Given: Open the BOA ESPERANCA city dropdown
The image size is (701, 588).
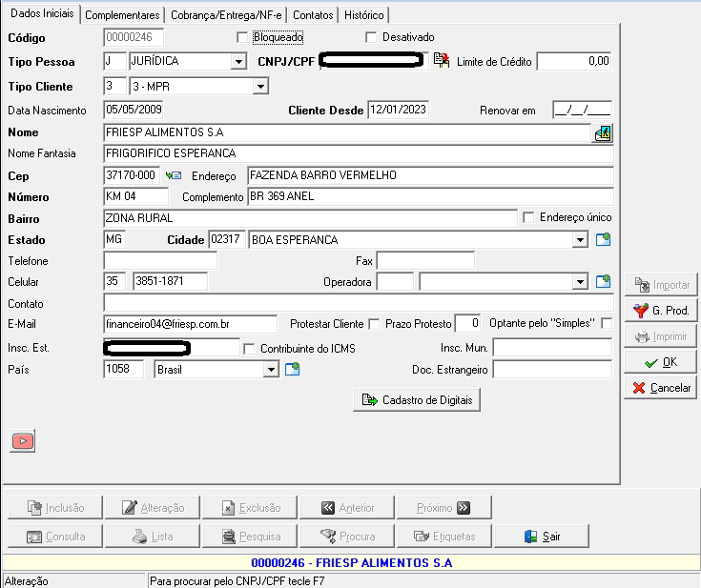Looking at the screenshot, I should (580, 240).
